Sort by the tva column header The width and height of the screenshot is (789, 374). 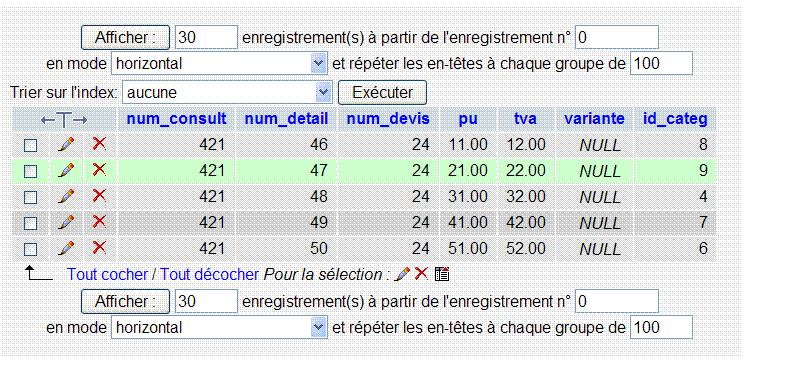(525, 119)
